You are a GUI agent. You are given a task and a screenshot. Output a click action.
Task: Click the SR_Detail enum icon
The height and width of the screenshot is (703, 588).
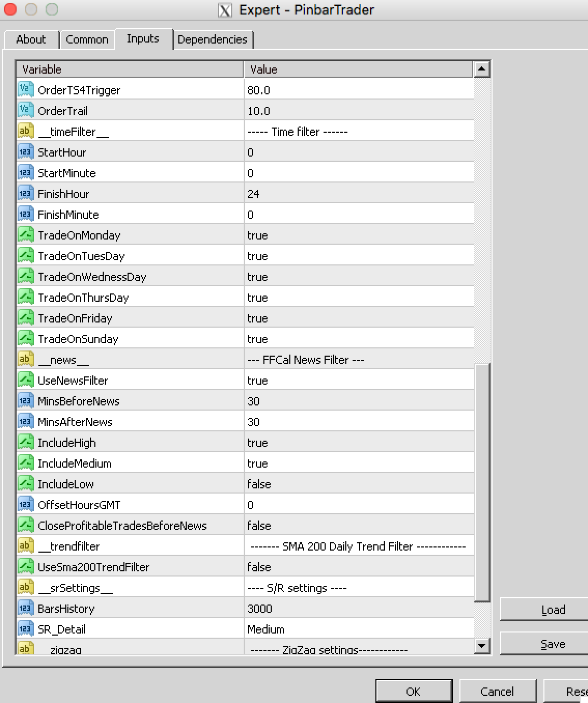point(25,628)
